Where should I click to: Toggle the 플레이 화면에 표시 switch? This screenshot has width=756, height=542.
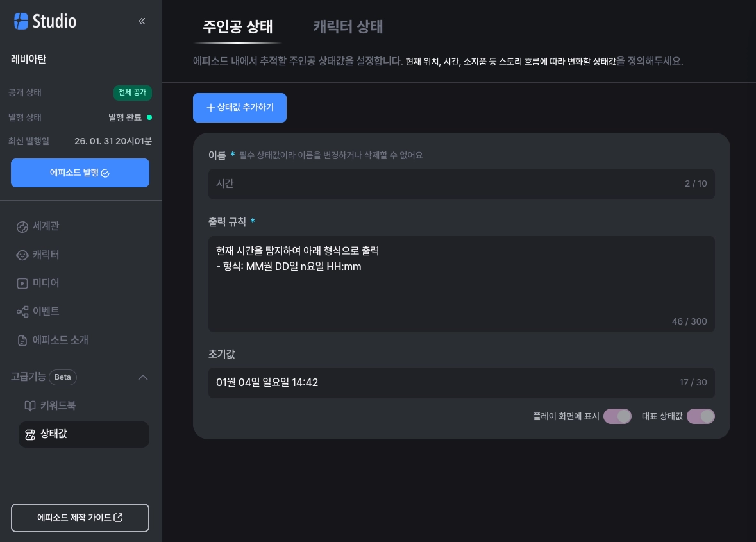[x=617, y=416]
